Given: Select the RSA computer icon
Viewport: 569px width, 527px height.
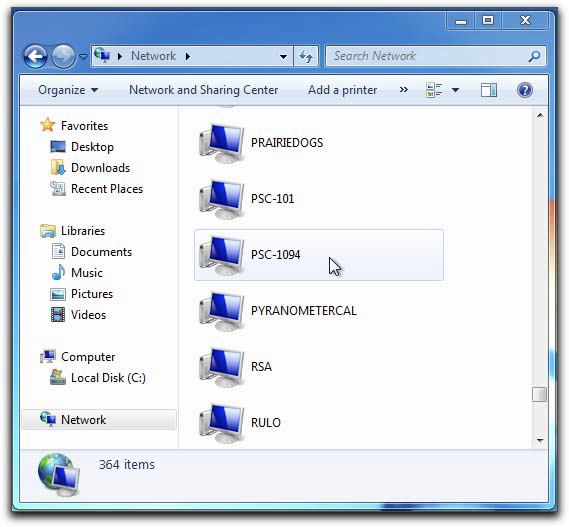Looking at the screenshot, I should coord(221,367).
